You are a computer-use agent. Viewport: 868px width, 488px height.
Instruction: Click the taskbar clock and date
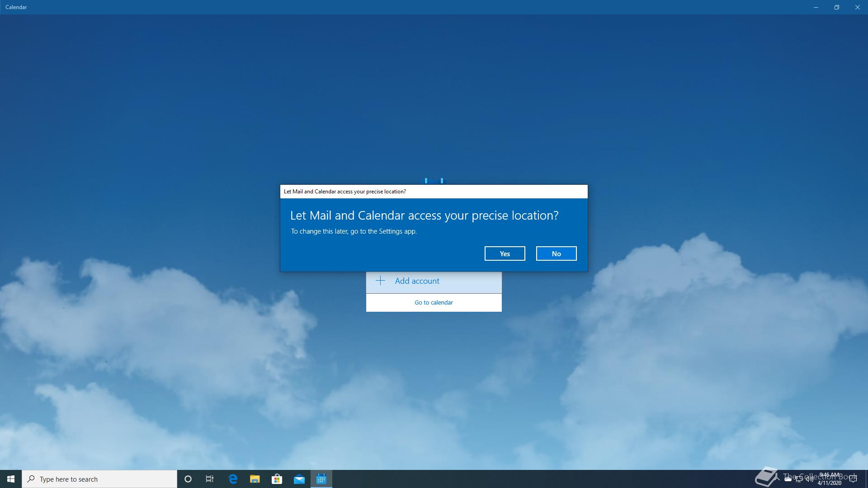830,479
